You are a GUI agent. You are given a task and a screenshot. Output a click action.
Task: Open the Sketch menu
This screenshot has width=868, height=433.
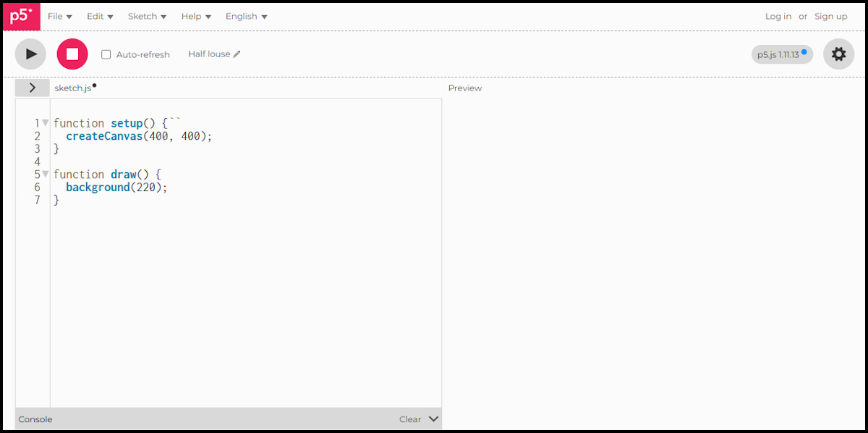[148, 16]
